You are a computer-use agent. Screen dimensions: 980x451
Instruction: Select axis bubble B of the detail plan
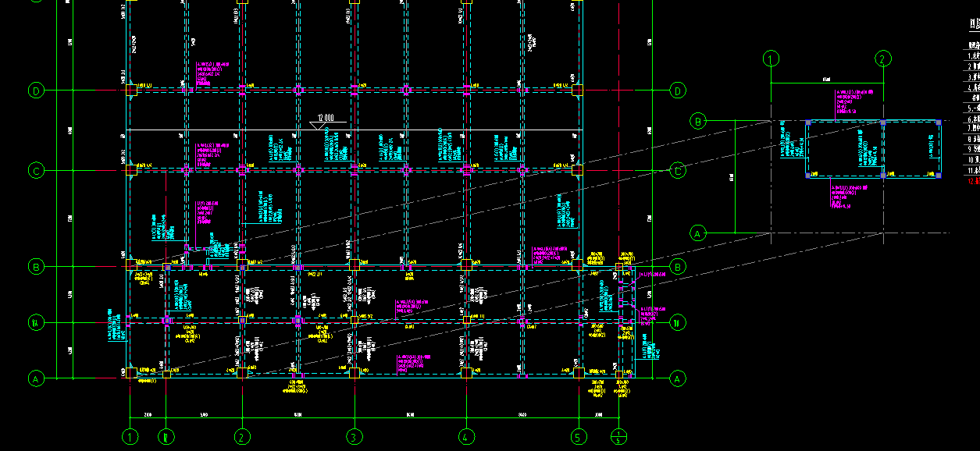tap(699, 121)
